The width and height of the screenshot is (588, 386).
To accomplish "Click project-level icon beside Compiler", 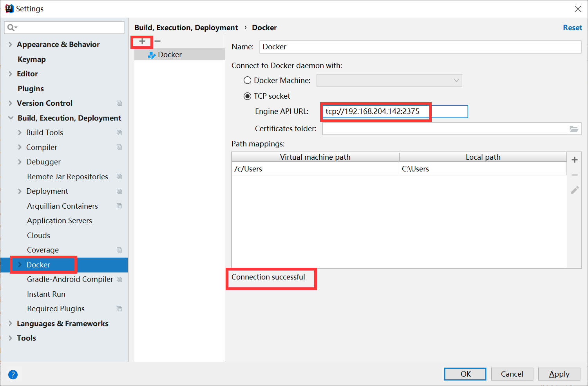I will coord(119,147).
